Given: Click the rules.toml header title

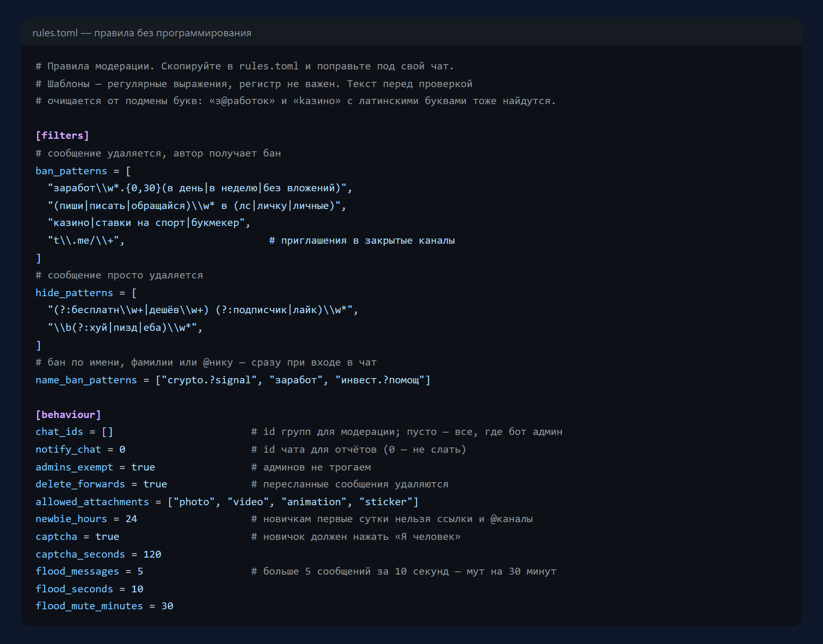Looking at the screenshot, I should 142,33.
